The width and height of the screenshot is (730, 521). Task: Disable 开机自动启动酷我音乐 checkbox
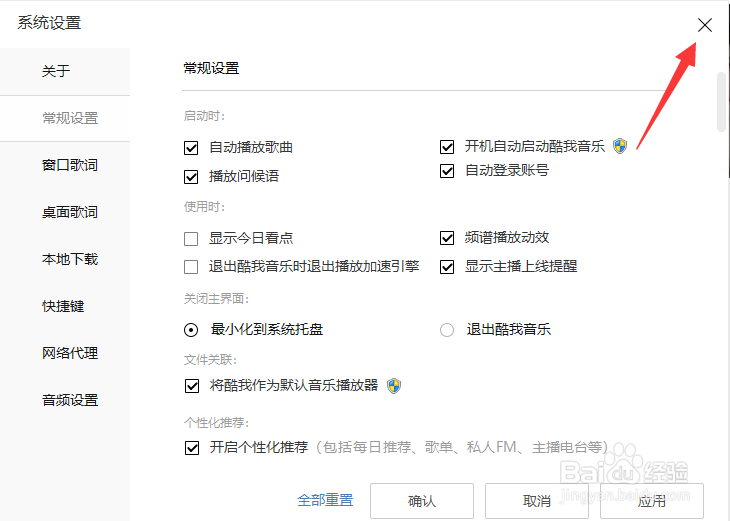(x=447, y=147)
